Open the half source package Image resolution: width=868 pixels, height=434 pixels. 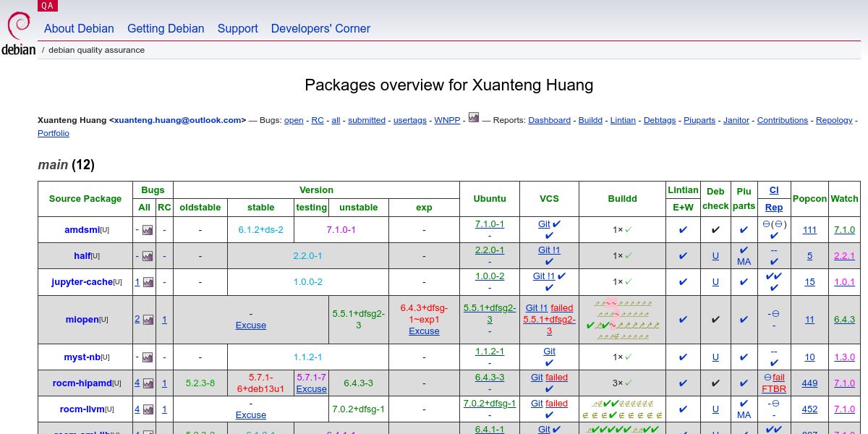(x=82, y=256)
